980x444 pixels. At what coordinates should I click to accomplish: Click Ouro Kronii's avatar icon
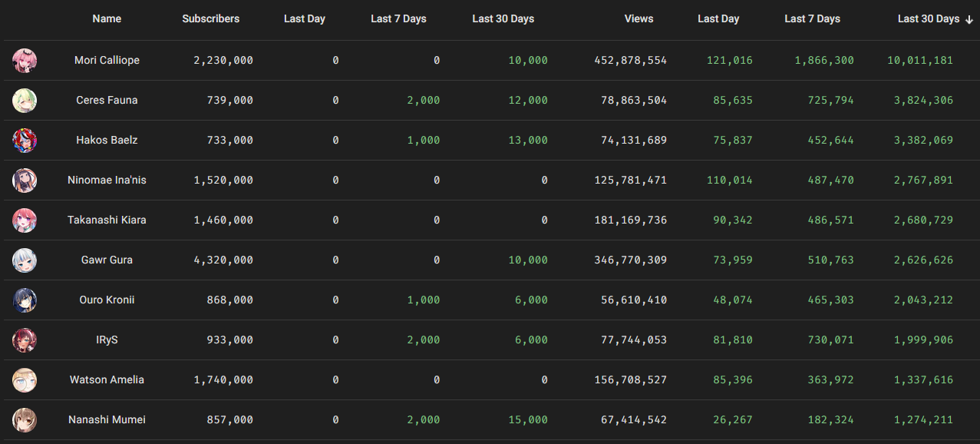25,300
